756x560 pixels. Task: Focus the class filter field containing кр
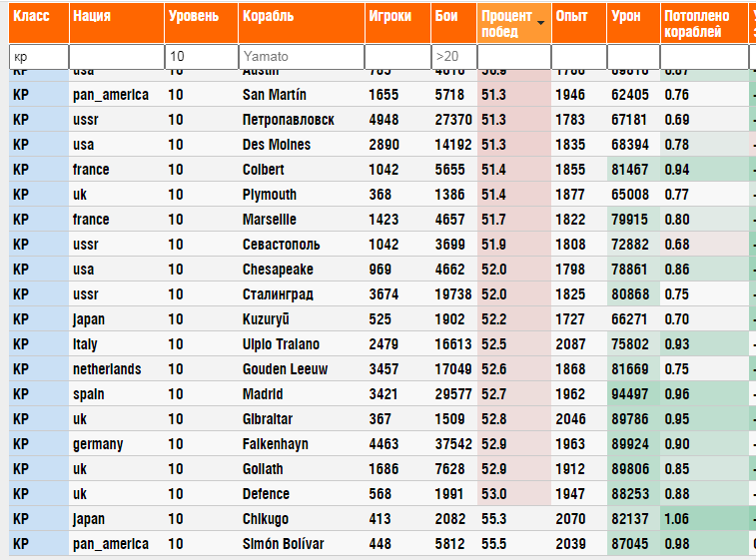38,56
